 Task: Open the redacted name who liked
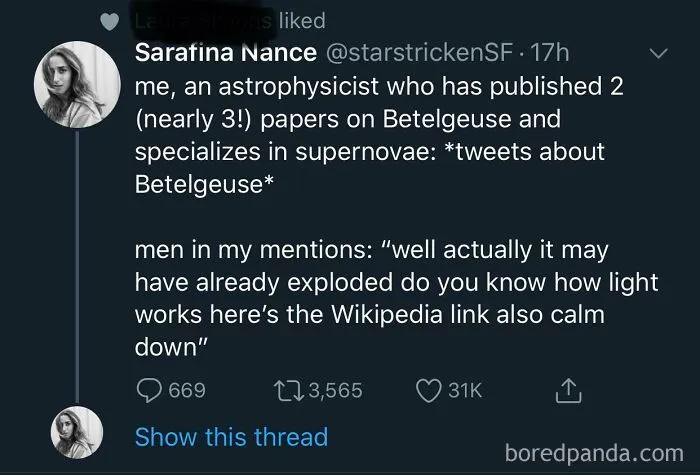[201, 21]
